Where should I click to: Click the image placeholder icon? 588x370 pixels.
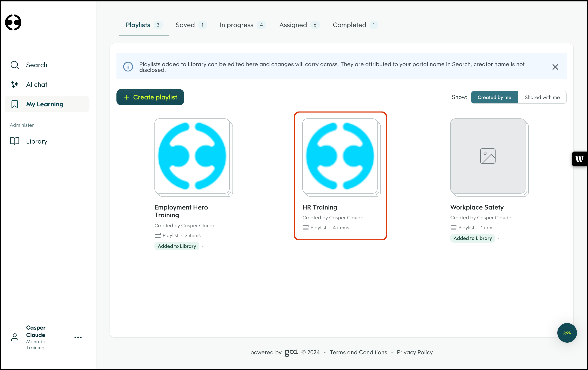tap(488, 156)
